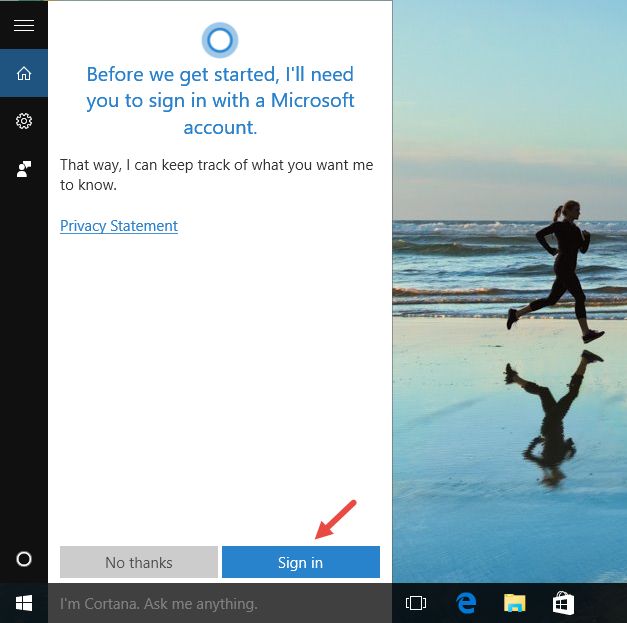Image resolution: width=627 pixels, height=623 pixels.
Task: Launch Microsoft Edge from the taskbar
Action: (x=465, y=603)
